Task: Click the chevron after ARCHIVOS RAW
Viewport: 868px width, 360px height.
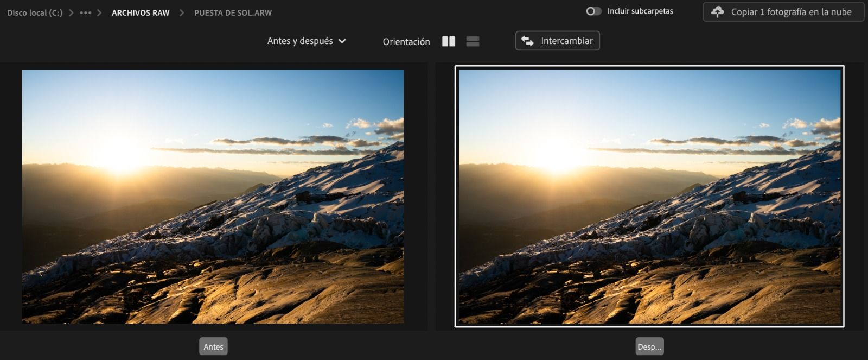Action: (x=182, y=12)
